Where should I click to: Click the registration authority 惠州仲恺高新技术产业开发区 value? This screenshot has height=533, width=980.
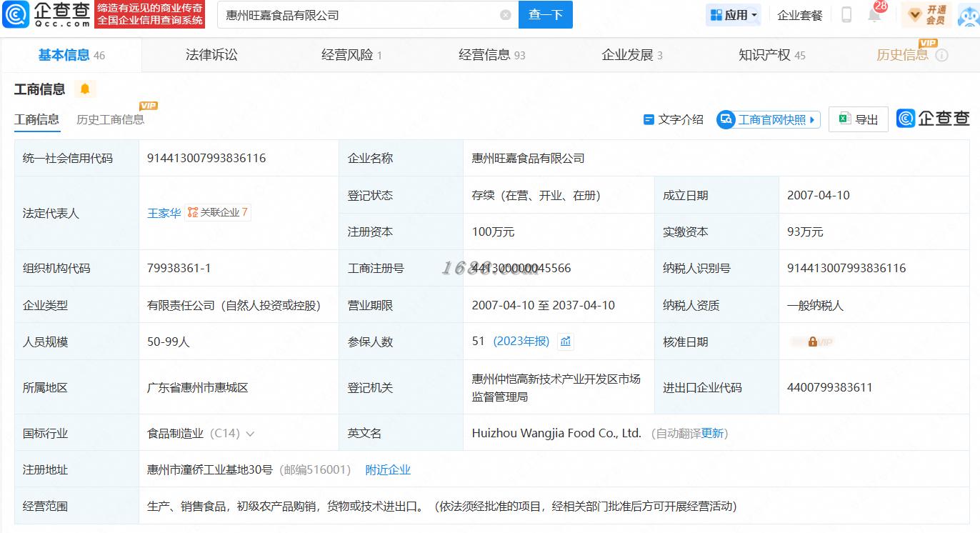[x=556, y=387]
